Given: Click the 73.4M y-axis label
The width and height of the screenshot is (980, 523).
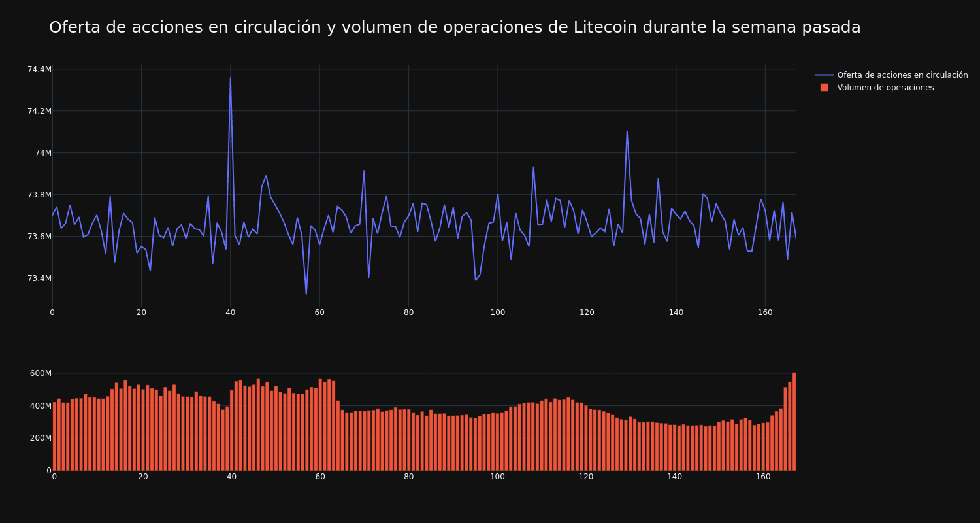Looking at the screenshot, I should point(39,278).
